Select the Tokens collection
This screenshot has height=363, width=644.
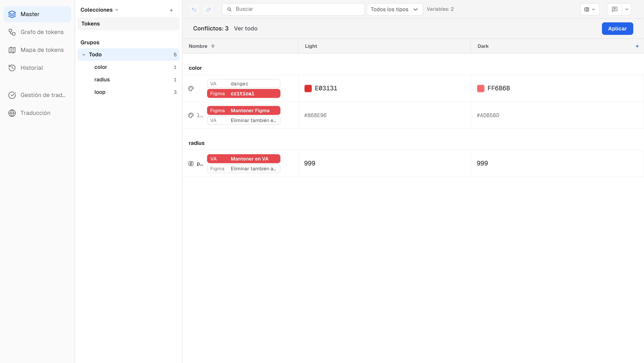(129, 24)
